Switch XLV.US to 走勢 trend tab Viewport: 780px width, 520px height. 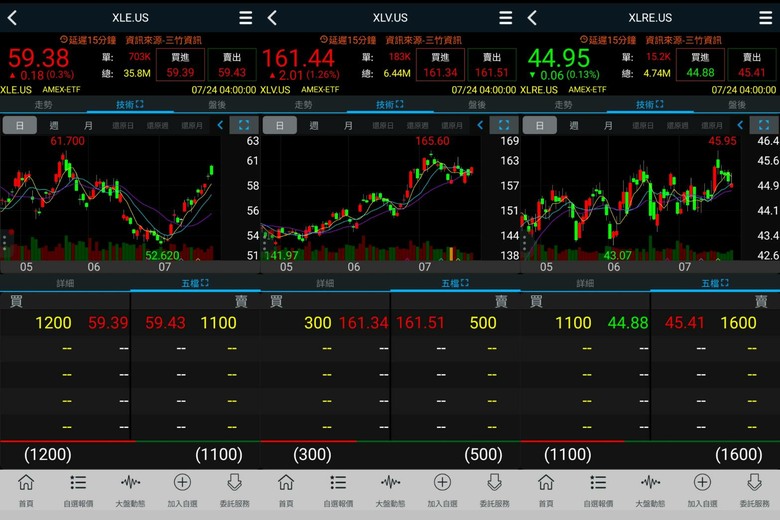[303, 104]
